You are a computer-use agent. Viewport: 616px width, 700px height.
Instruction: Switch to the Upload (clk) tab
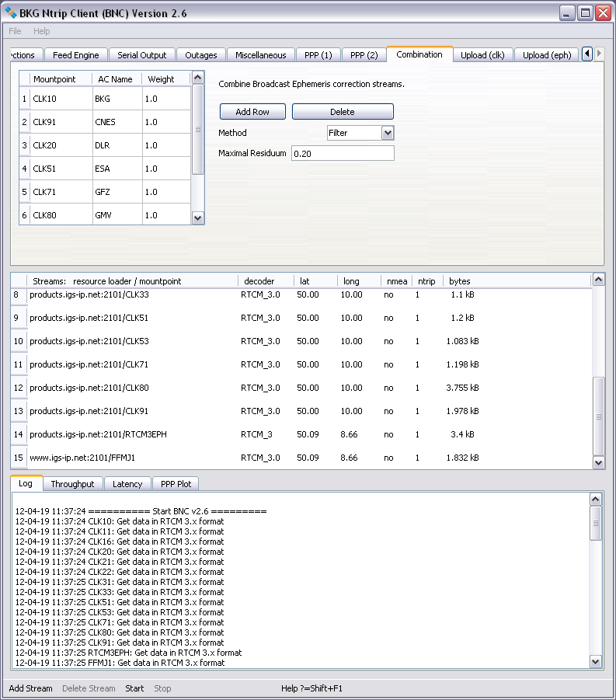pyautogui.click(x=482, y=55)
